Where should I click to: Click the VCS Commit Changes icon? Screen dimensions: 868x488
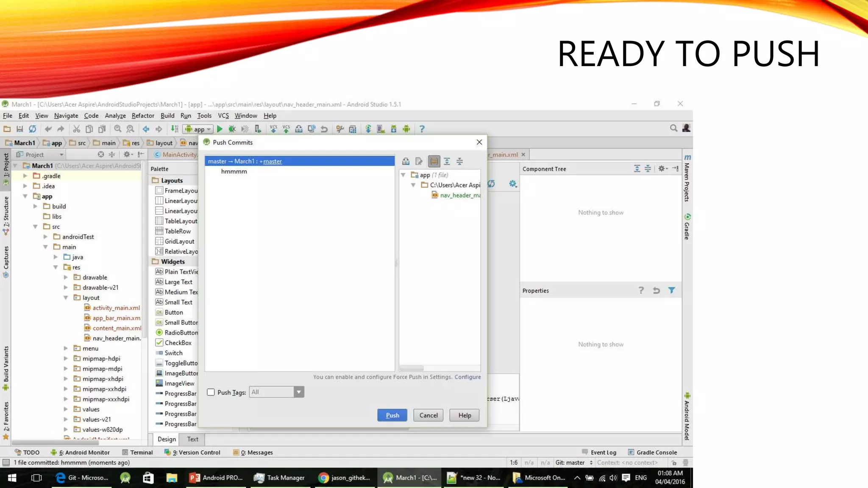coord(286,129)
